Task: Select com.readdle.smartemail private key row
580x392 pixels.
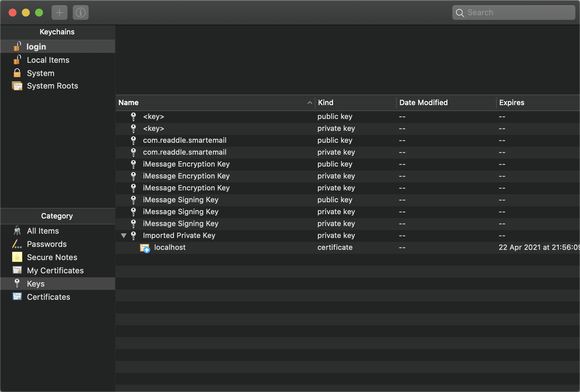Action: tap(348, 152)
